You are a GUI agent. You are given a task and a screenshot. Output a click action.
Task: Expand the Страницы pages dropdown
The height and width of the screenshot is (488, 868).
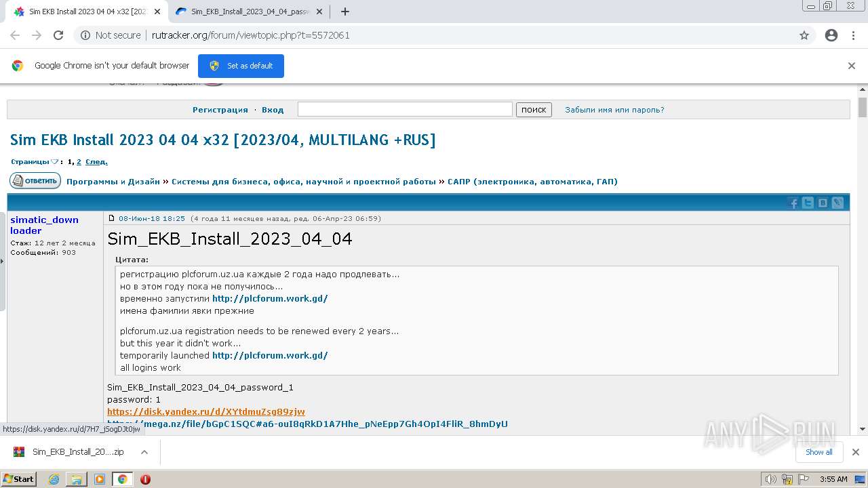[35, 162]
